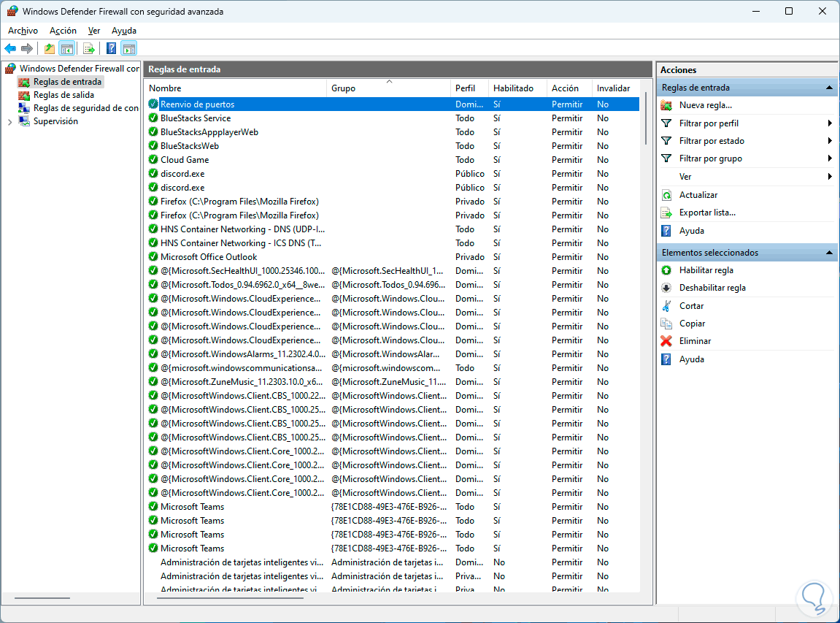Click the Exportar lista icon in Acciones
The height and width of the screenshot is (623, 840).
tap(666, 213)
